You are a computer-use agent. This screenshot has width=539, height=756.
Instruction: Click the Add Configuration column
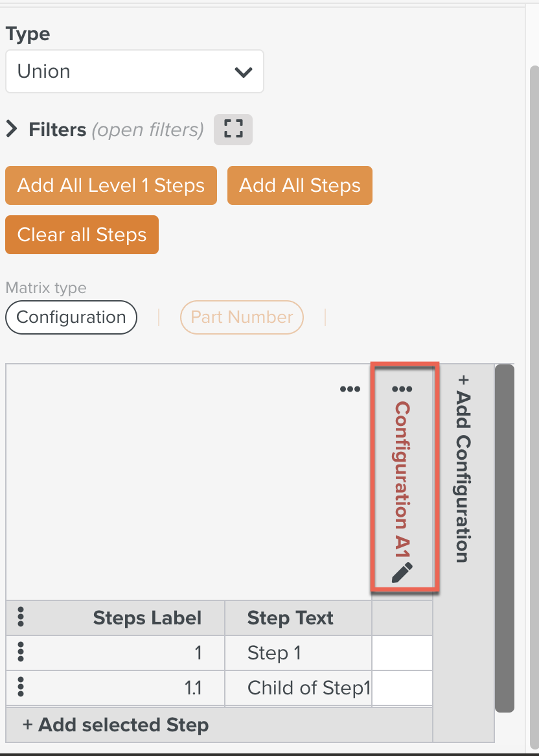point(463,467)
